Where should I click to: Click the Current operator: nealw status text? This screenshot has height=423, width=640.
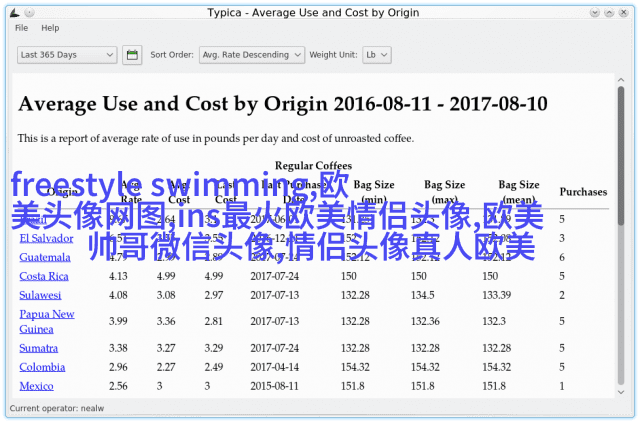coord(57,409)
